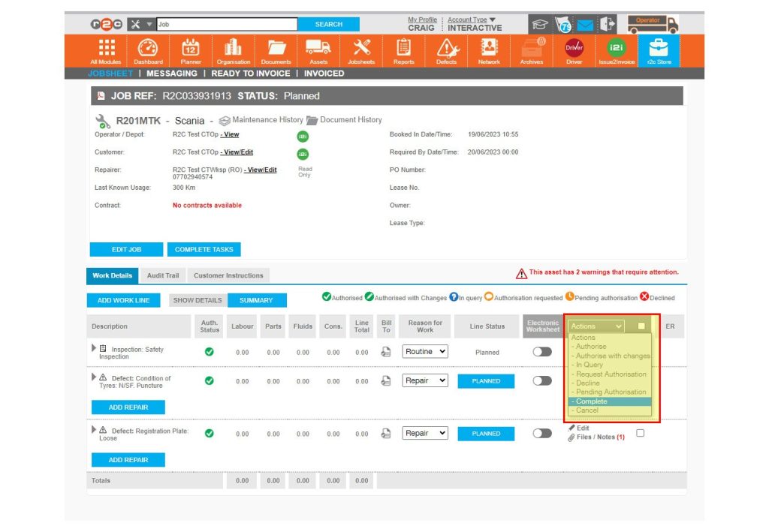Open the MESSAGING menu item

pyautogui.click(x=171, y=73)
